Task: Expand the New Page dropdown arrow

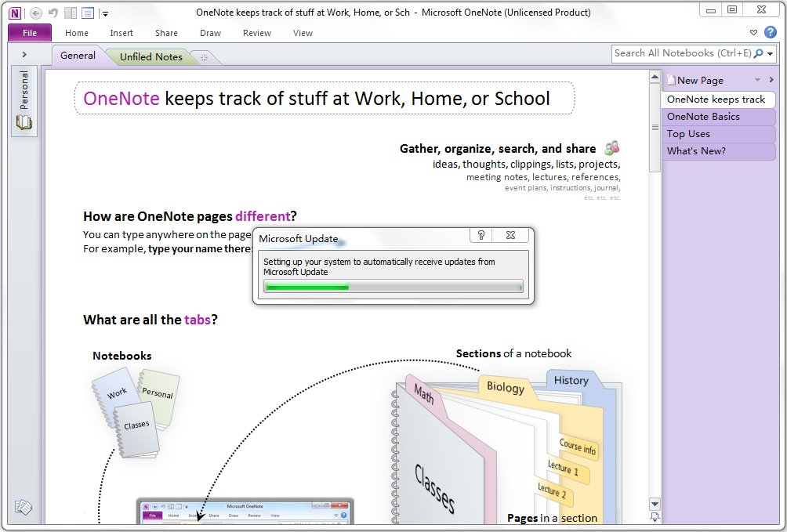Action: click(756, 80)
